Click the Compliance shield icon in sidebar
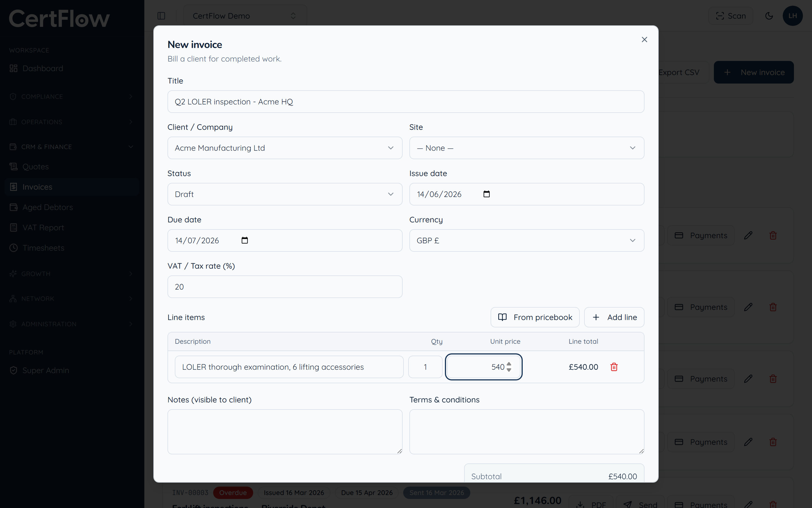Screen dimensions: 812x508 click(13, 97)
